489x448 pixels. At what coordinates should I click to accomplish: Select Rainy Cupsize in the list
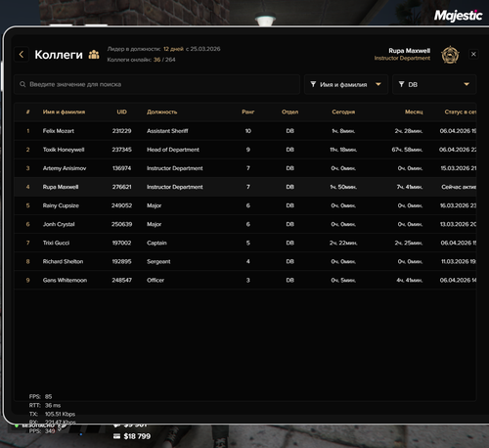(x=61, y=205)
